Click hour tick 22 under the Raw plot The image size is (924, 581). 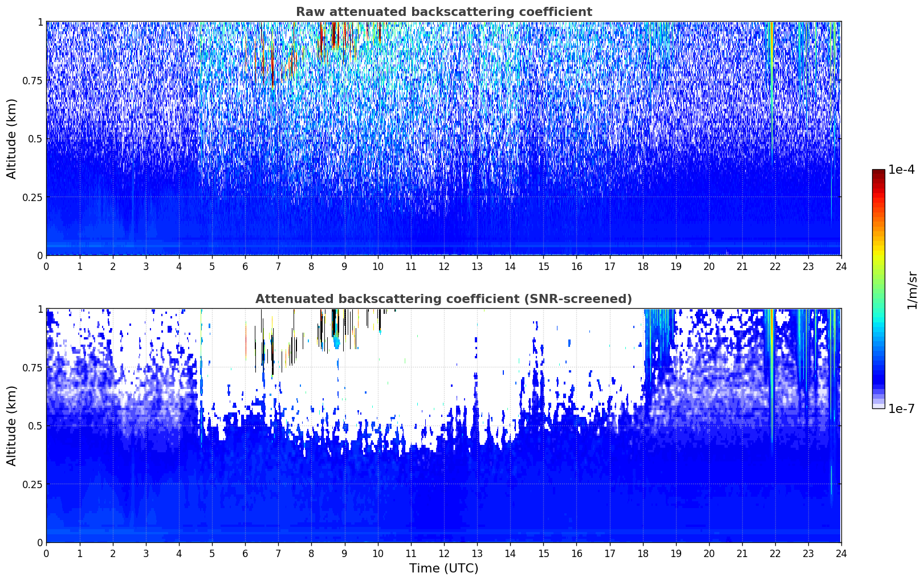coord(775,266)
